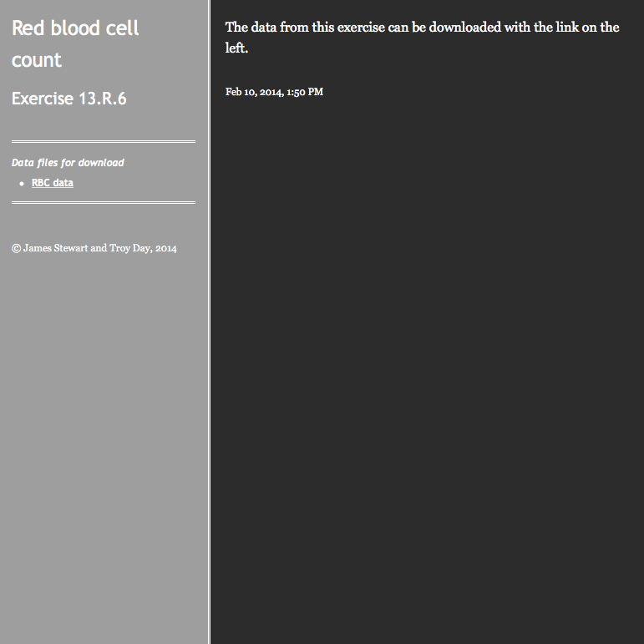Click the word "downloaded" in the paragraph
Image resolution: width=644 pixels, height=644 pixels.
[x=465, y=27]
